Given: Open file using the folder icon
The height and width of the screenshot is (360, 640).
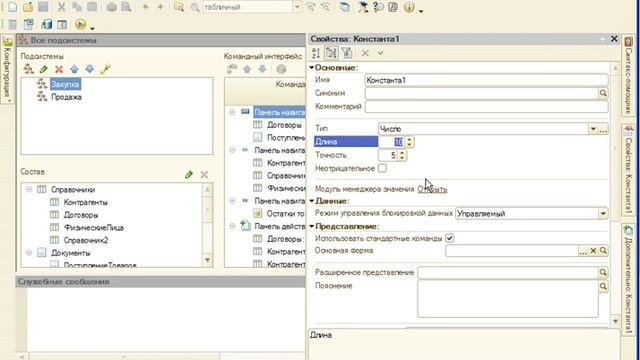Looking at the screenshot, I should click(x=28, y=7).
